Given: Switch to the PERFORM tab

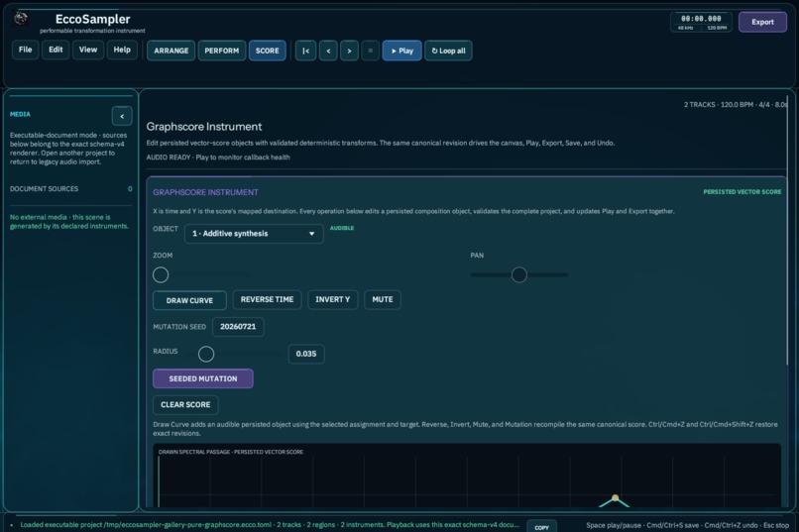Looking at the screenshot, I should click(x=222, y=51).
